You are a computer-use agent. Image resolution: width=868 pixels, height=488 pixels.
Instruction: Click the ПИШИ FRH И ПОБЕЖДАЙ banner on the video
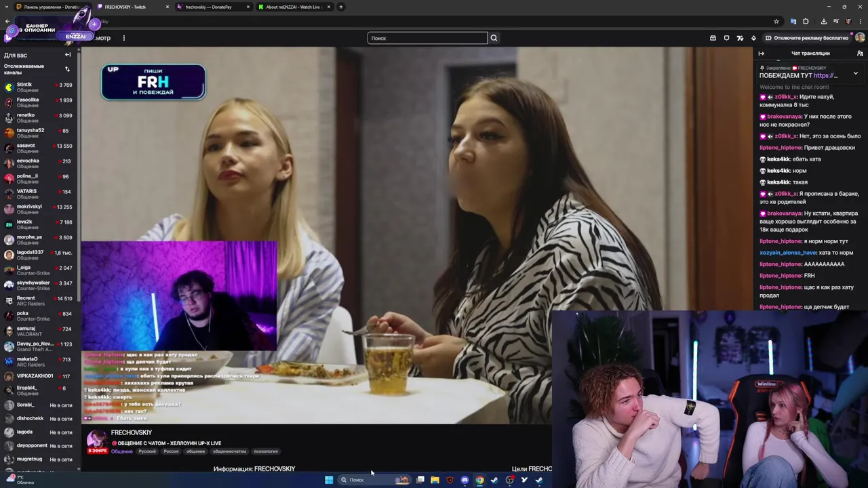point(153,82)
